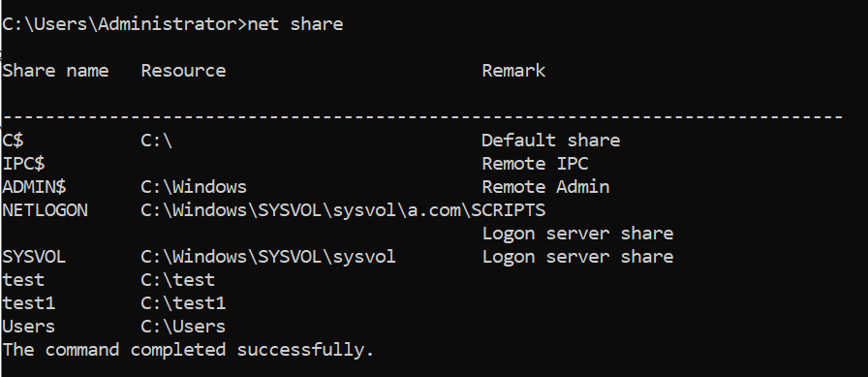
Task: Click the 'Remote Admin' remark text
Action: point(545,187)
